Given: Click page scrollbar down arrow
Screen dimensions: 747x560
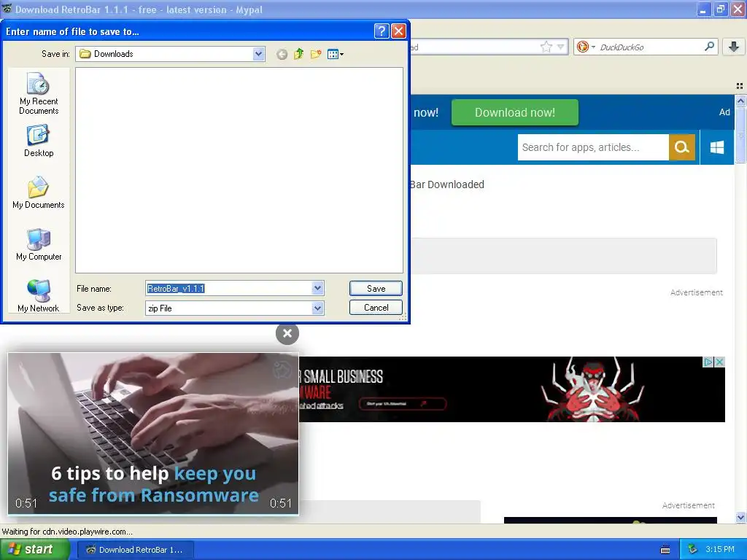Looking at the screenshot, I should 740,517.
